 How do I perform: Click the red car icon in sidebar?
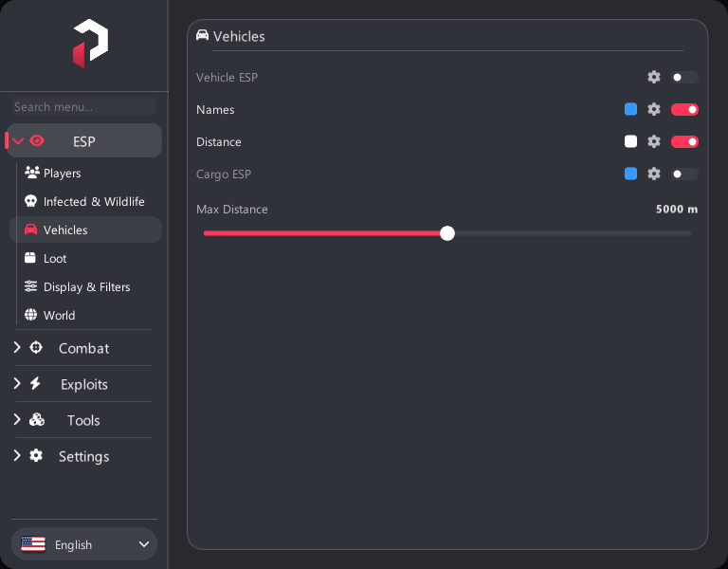(x=30, y=229)
